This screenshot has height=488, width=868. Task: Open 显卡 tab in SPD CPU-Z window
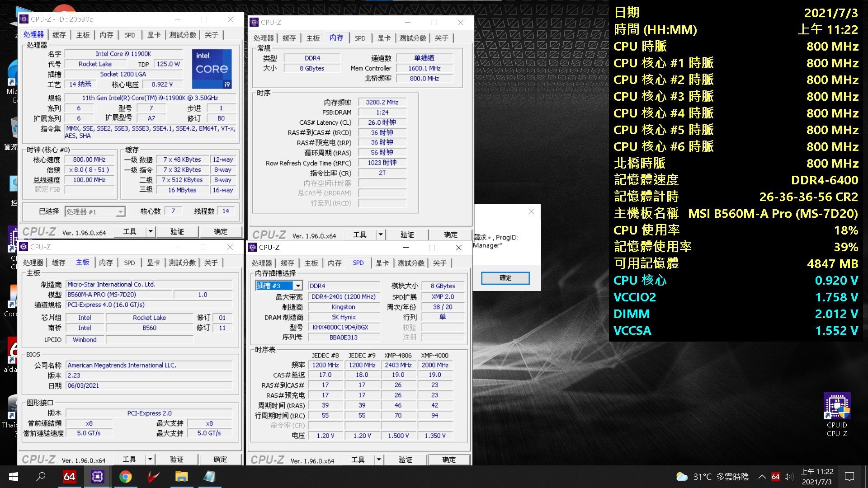click(x=382, y=263)
